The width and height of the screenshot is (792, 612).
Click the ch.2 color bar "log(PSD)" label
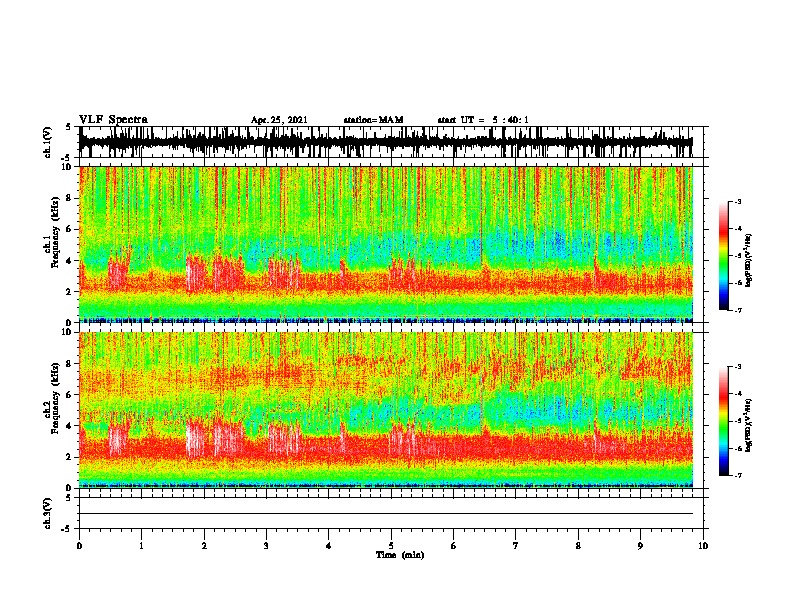[748, 425]
